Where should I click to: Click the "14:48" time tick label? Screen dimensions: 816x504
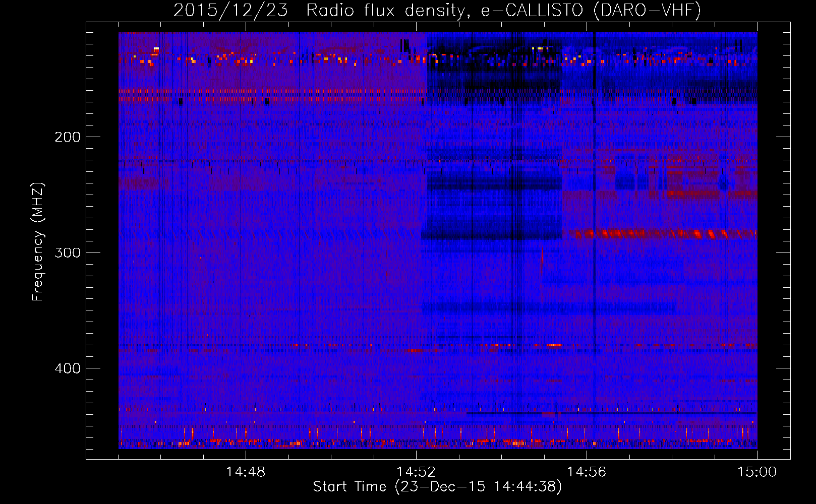tap(246, 472)
